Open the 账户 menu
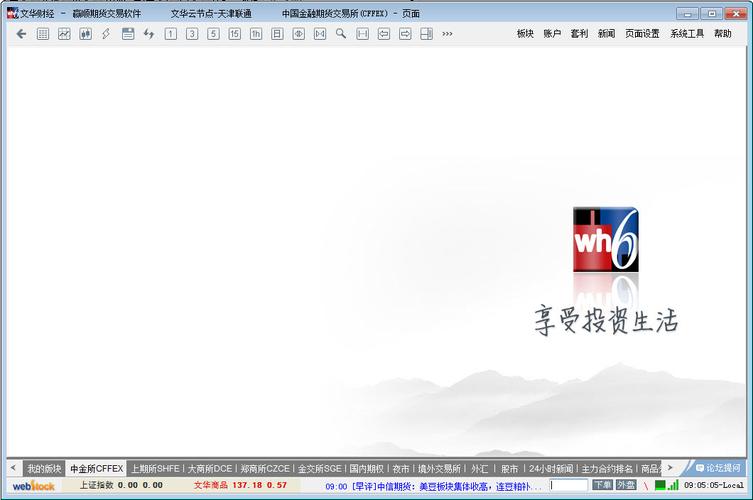The image size is (753, 500). [x=552, y=34]
